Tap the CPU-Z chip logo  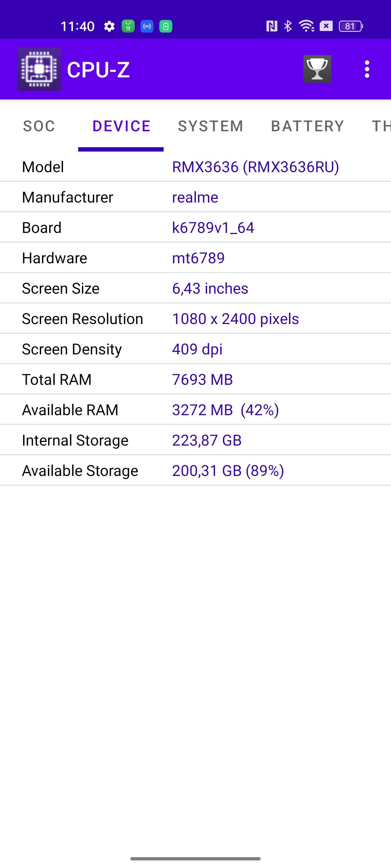39,69
